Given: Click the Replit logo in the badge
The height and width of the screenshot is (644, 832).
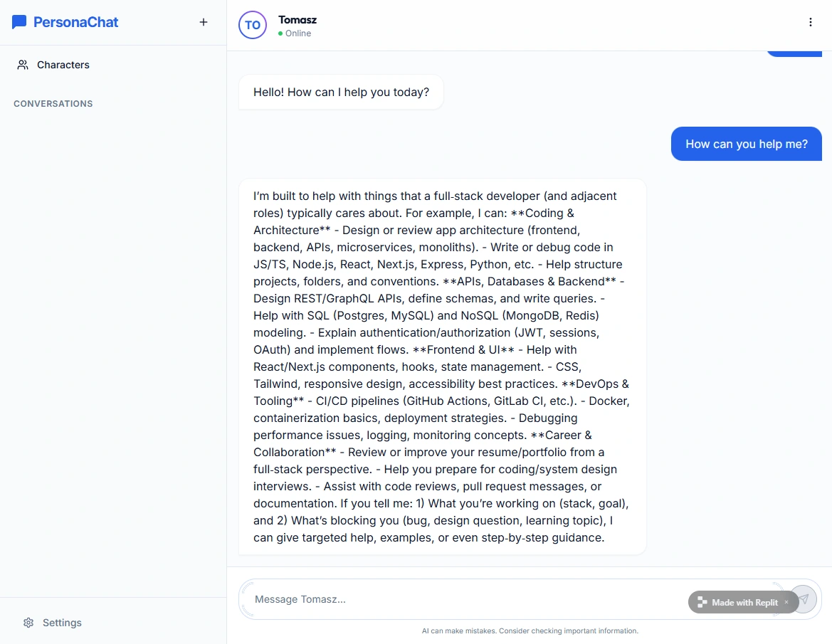Looking at the screenshot, I should click(x=701, y=602).
